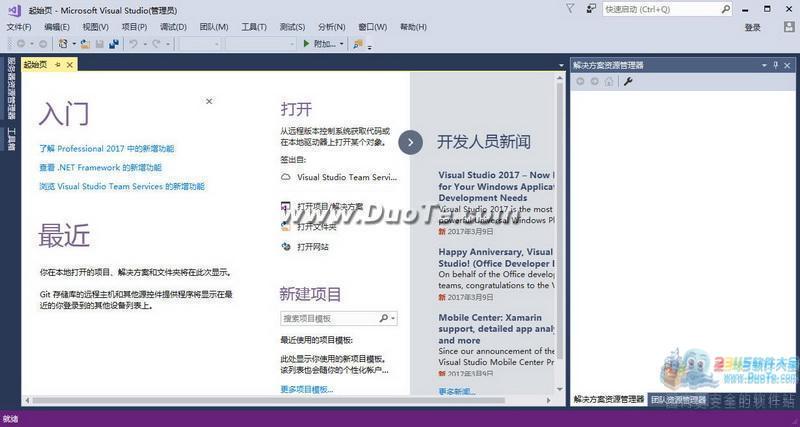Click the Save All toolbar icon
The height and width of the screenshot is (427, 800).
114,44
